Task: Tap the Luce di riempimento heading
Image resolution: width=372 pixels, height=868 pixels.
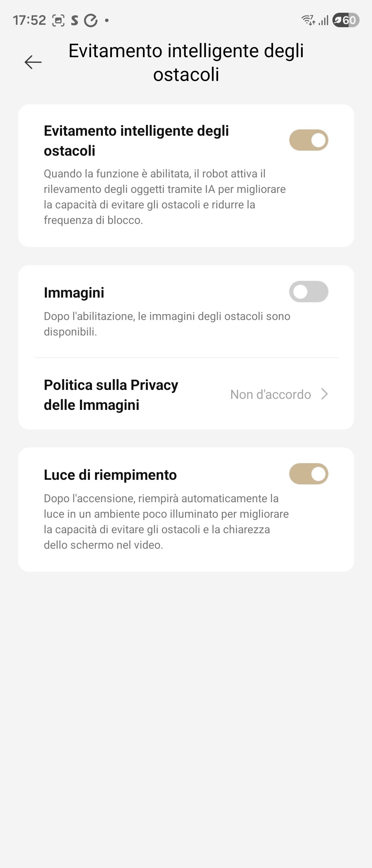Action: pyautogui.click(x=110, y=475)
